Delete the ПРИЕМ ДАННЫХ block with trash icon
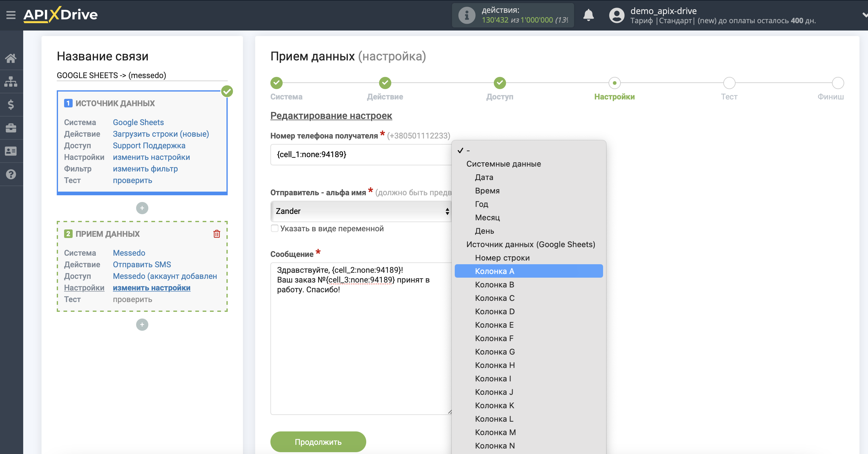This screenshot has height=454, width=868. pyautogui.click(x=217, y=234)
